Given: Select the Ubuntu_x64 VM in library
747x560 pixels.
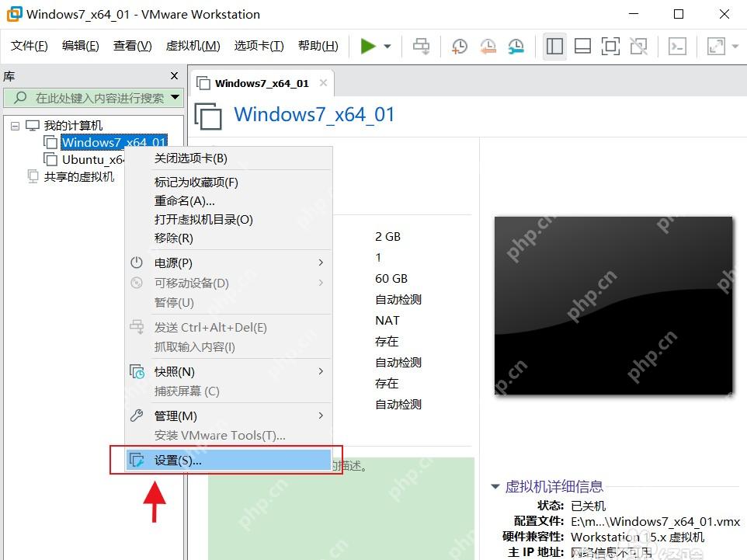Looking at the screenshot, I should tap(92, 159).
